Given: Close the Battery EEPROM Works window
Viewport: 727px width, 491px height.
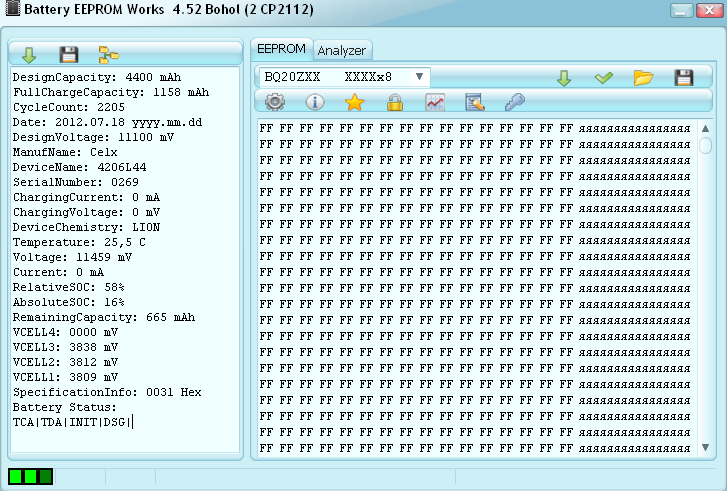Looking at the screenshot, I should pyautogui.click(x=709, y=10).
